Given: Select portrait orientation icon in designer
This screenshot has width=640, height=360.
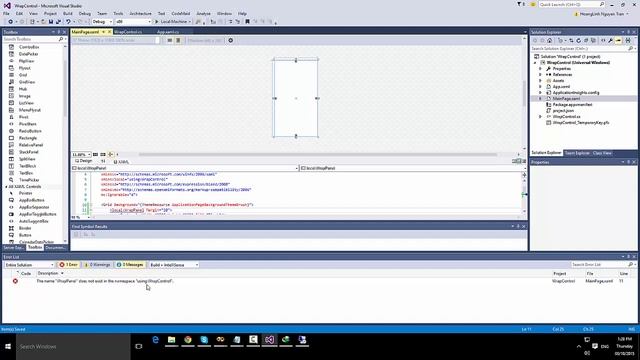Looking at the screenshot, I should tap(178, 40).
